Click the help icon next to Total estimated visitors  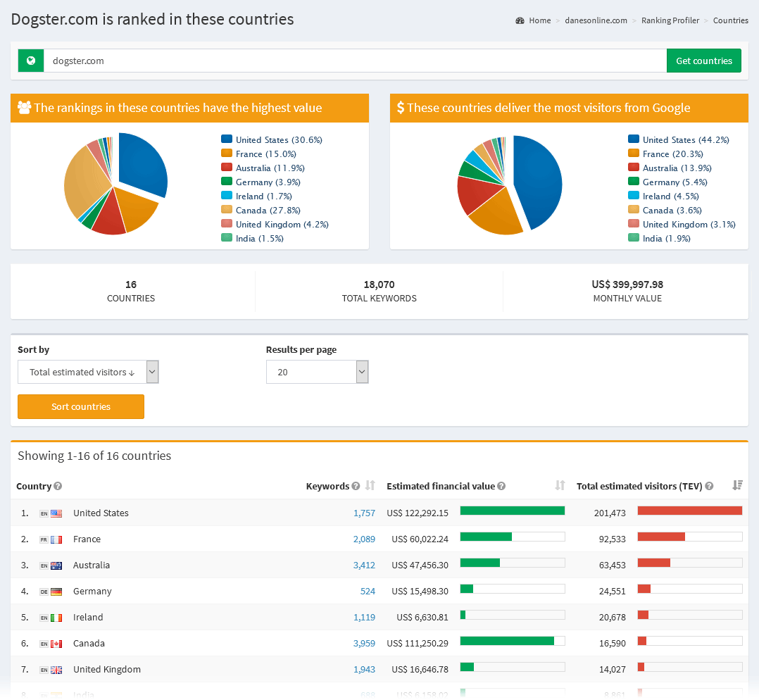coord(709,486)
